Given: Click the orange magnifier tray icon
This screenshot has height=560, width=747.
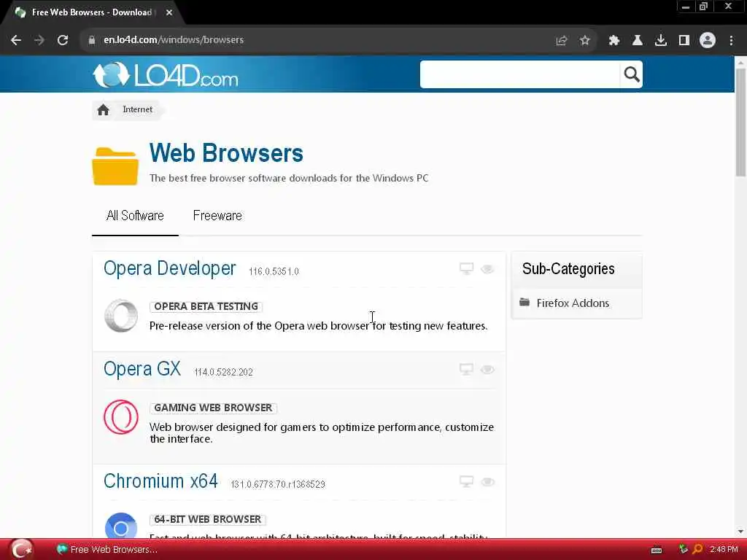Looking at the screenshot, I should pyautogui.click(x=697, y=550).
